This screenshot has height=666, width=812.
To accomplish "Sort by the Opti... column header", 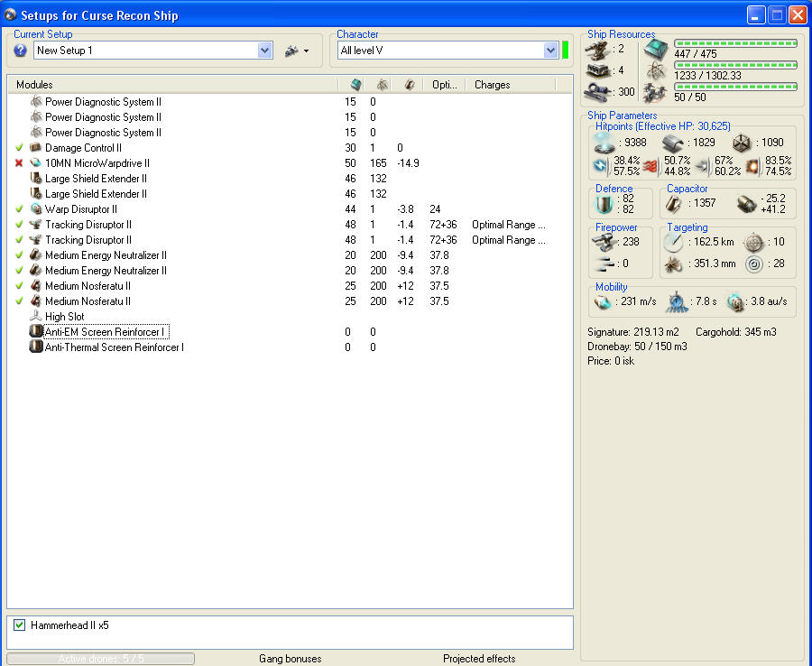I will [444, 85].
